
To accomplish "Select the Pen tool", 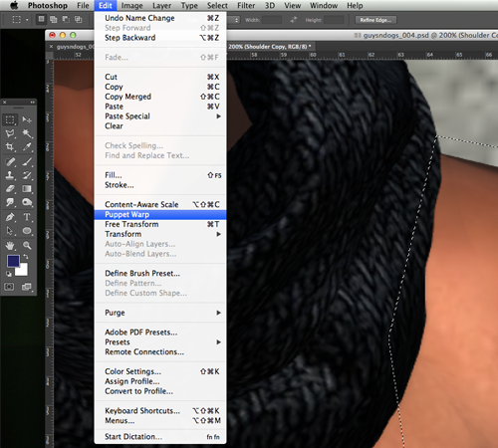I will [x=10, y=217].
